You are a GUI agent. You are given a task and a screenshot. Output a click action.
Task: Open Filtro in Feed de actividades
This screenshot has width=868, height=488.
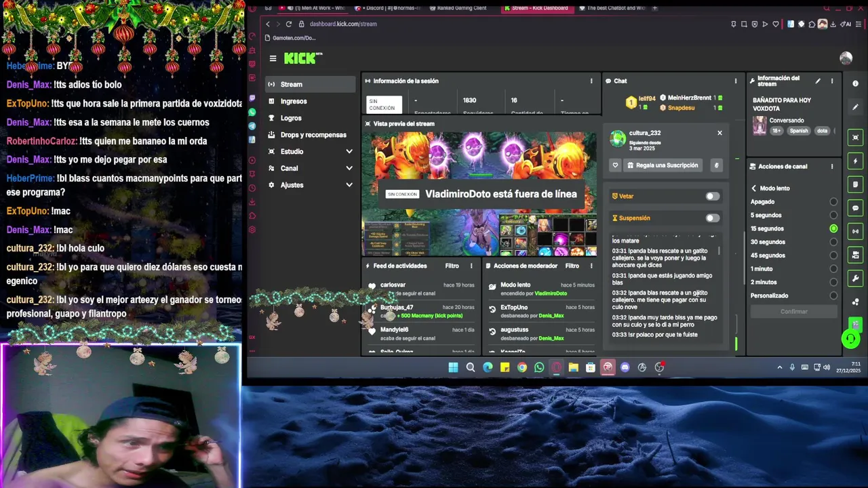pyautogui.click(x=452, y=266)
